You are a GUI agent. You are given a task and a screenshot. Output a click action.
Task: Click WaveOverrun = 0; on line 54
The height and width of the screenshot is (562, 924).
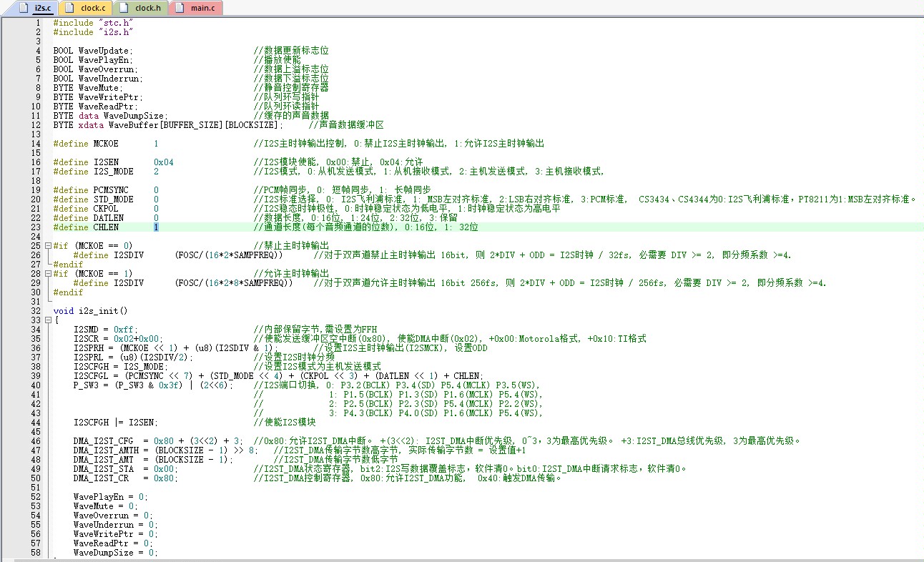coord(113,515)
